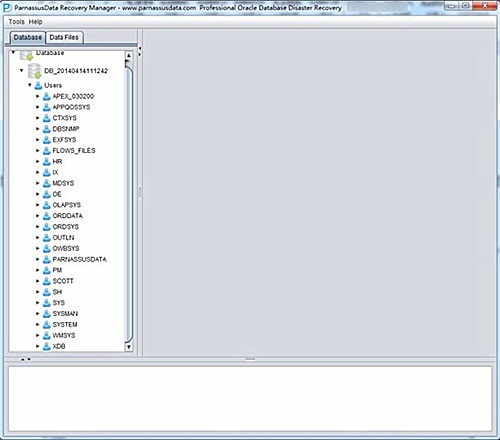Select the FLOWS_FILES schema name
The width and height of the screenshot is (500, 440).
pyautogui.click(x=74, y=151)
